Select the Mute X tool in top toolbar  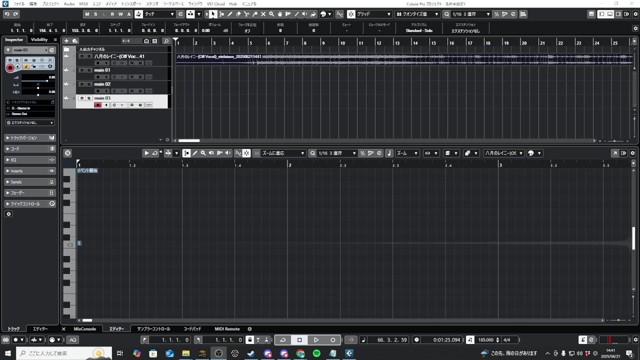click(x=263, y=14)
